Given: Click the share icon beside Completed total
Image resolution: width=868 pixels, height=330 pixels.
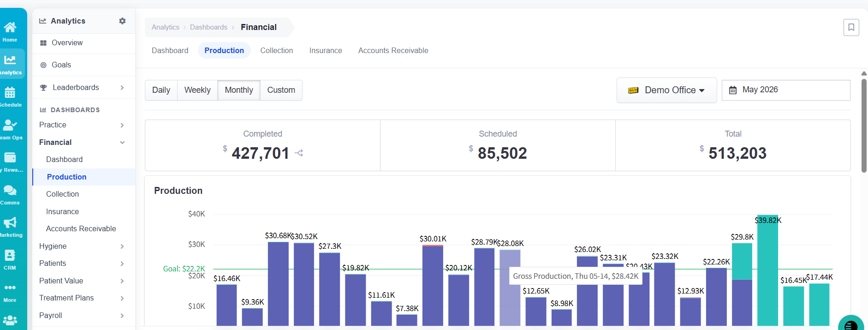Looking at the screenshot, I should (x=299, y=153).
